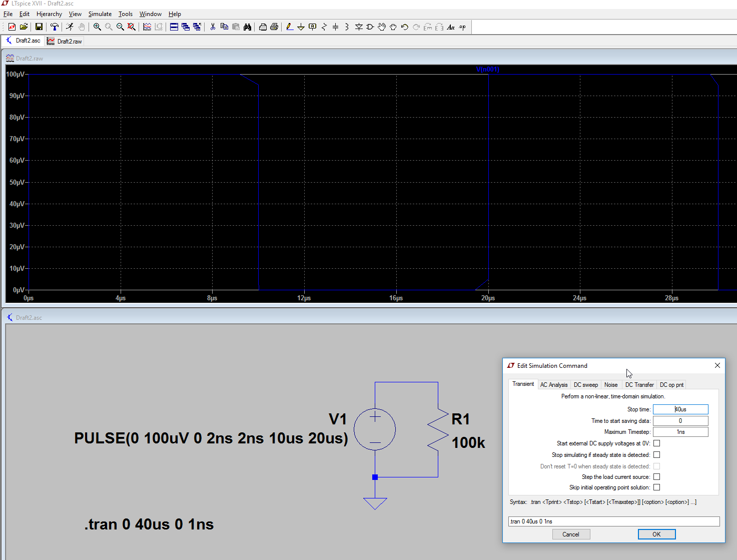
Task: Open the Simulate menu
Action: [100, 14]
